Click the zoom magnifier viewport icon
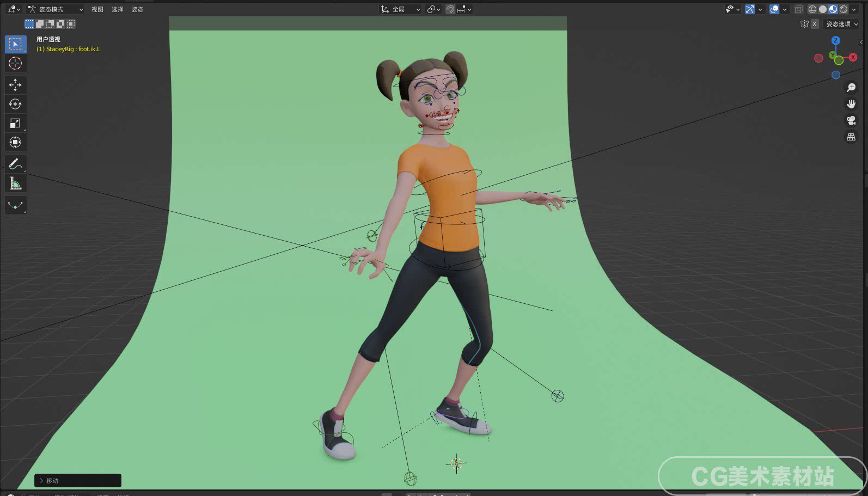 pos(851,88)
